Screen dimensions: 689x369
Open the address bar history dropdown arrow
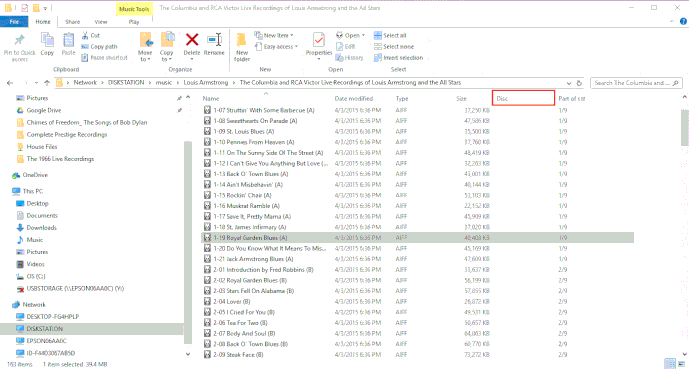coord(569,83)
